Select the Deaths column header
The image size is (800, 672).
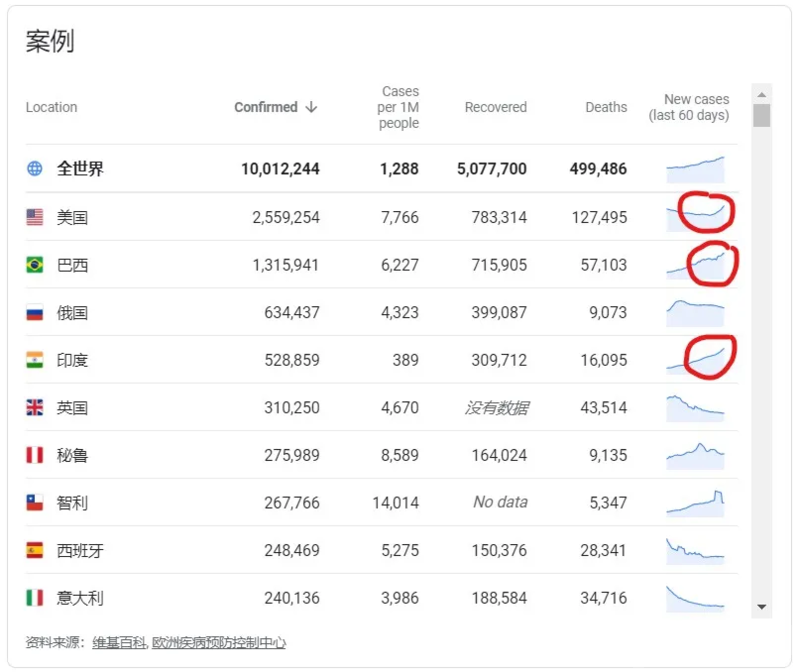pos(606,107)
